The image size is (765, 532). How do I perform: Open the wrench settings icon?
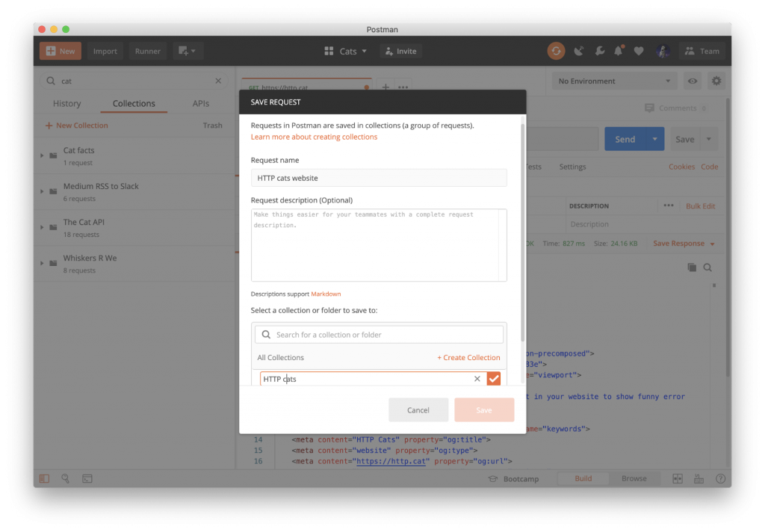tap(600, 51)
